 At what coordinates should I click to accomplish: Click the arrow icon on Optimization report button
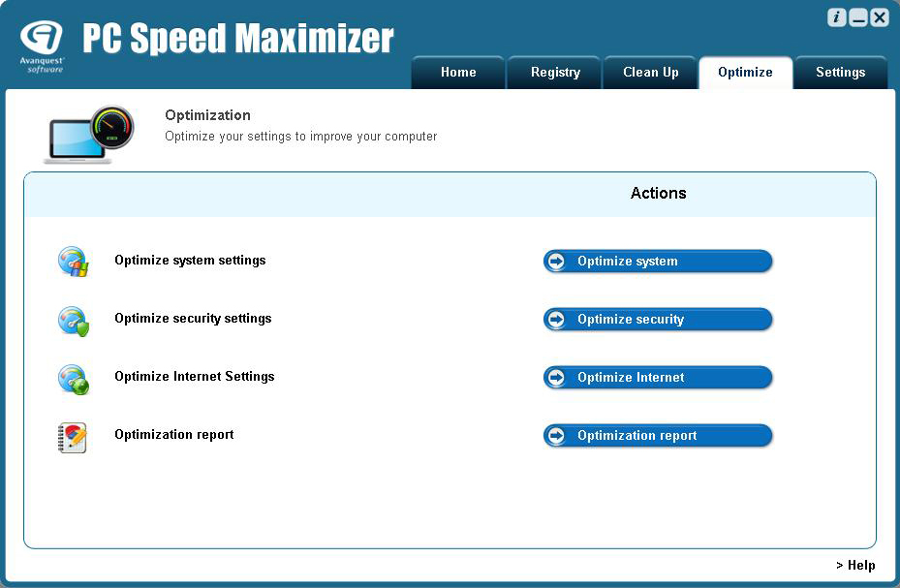[556, 435]
